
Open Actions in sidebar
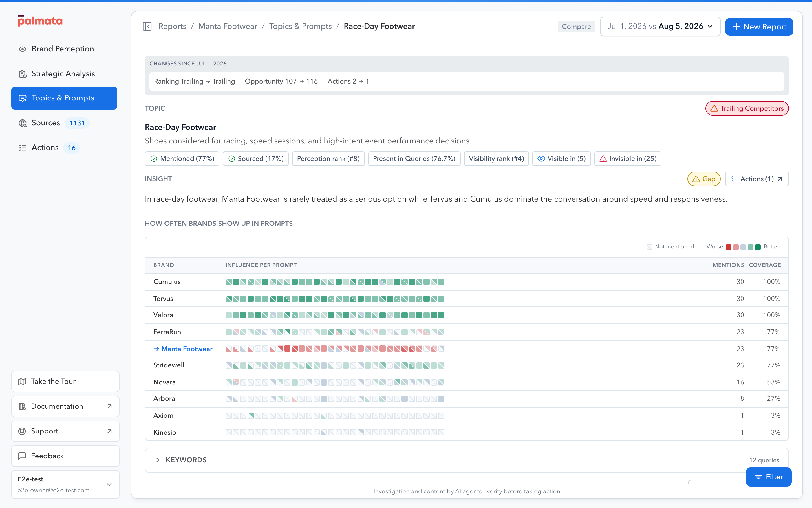click(64, 148)
